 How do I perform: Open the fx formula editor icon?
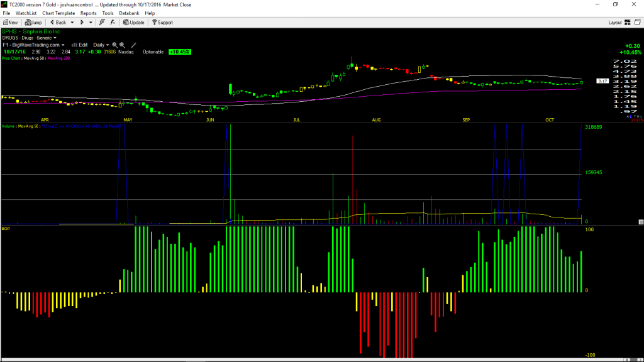[x=113, y=23]
